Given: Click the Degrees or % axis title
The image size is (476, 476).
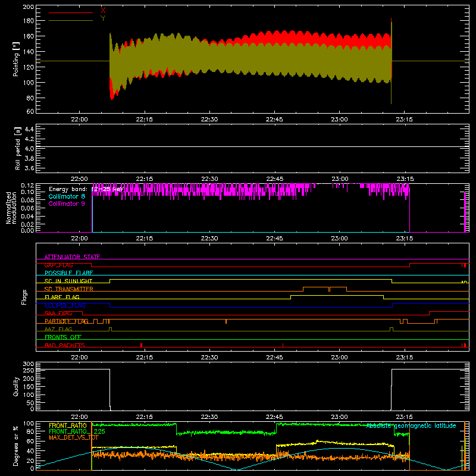Looking at the screenshot, I should (x=16, y=446).
